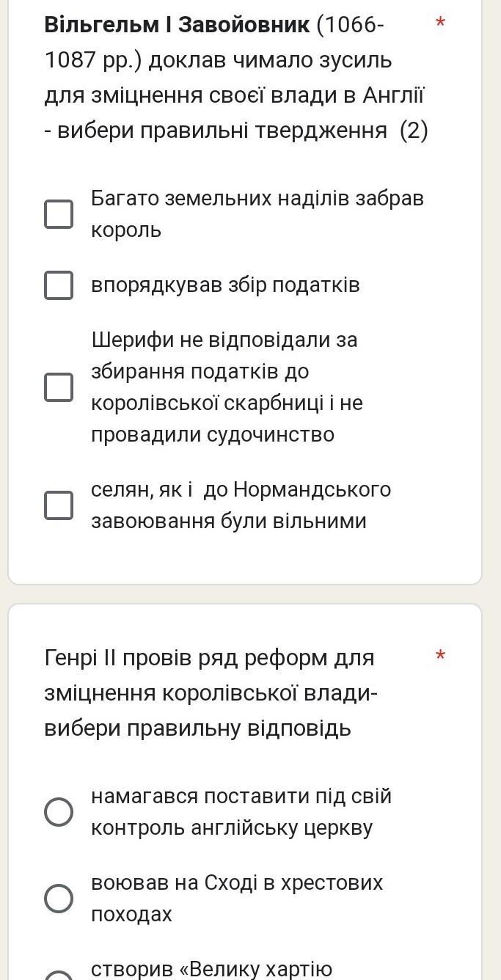Viewport: 501px width, 980px height.
Task: Click the text 'воював на Сході в хрестових'
Action: tap(237, 882)
